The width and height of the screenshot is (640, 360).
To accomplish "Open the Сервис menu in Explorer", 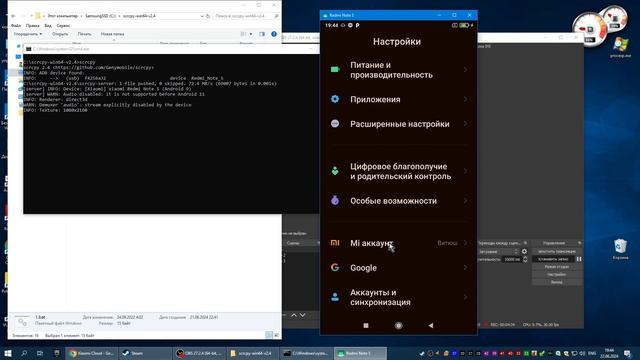I will 63,25.
